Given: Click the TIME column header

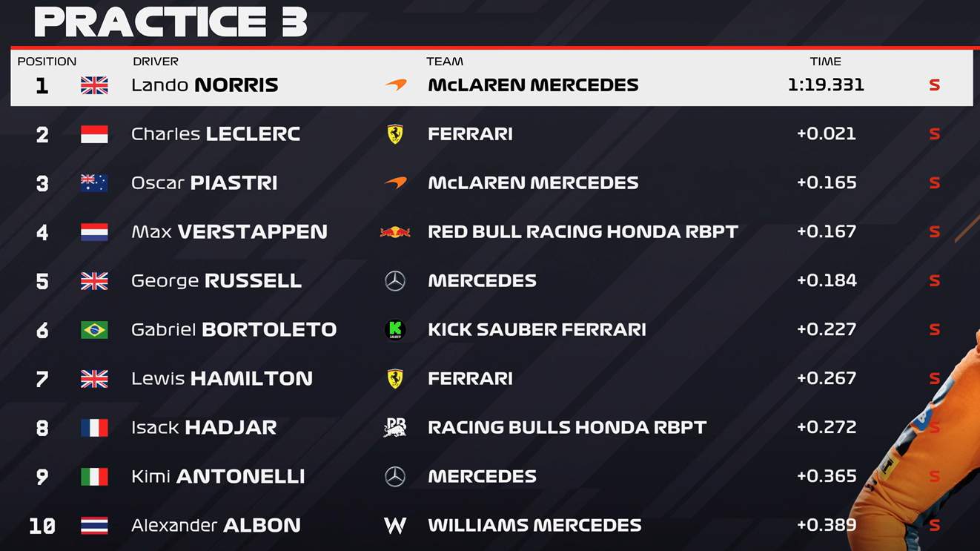Looking at the screenshot, I should point(825,62).
